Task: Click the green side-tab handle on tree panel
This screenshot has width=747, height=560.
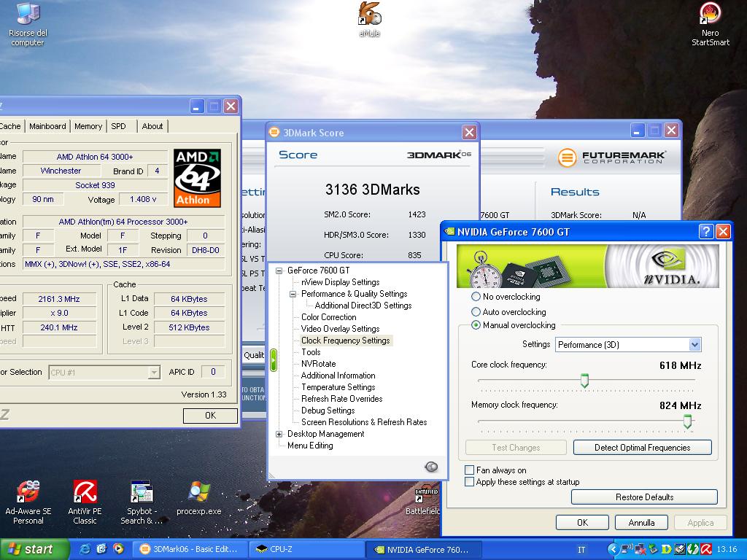Action: pyautogui.click(x=273, y=360)
